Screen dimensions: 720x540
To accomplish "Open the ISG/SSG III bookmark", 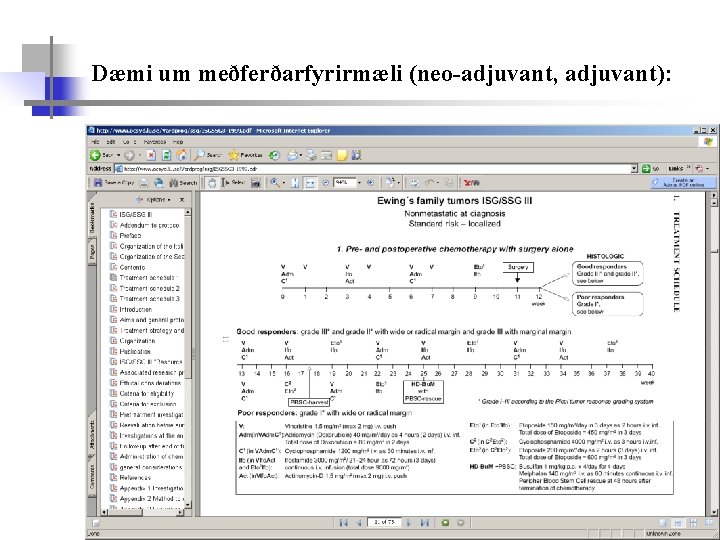I will pyautogui.click(x=131, y=214).
